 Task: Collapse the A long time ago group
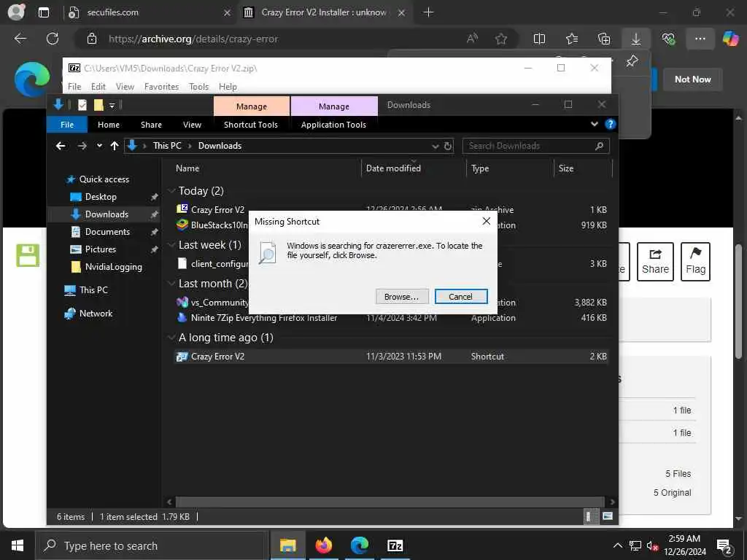[171, 337]
